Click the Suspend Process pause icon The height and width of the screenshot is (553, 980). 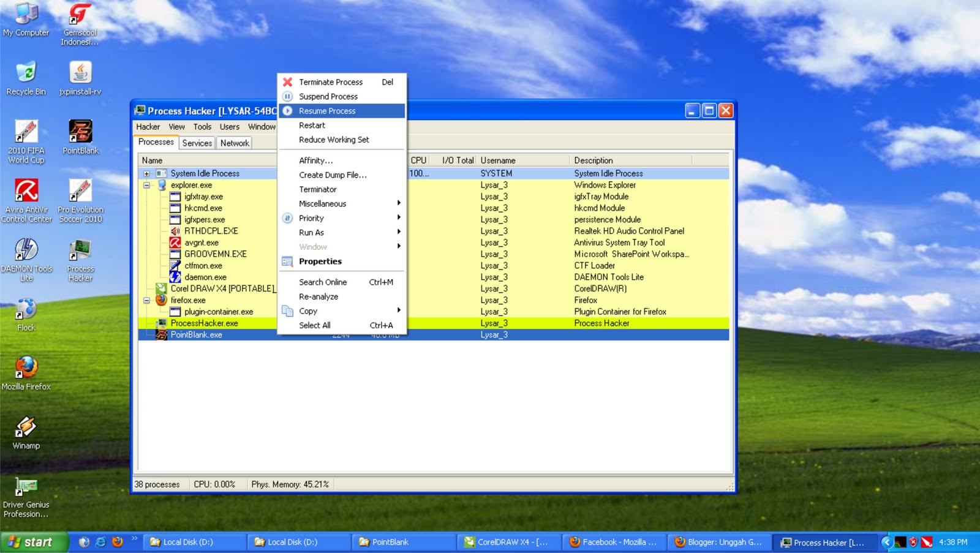tap(287, 96)
